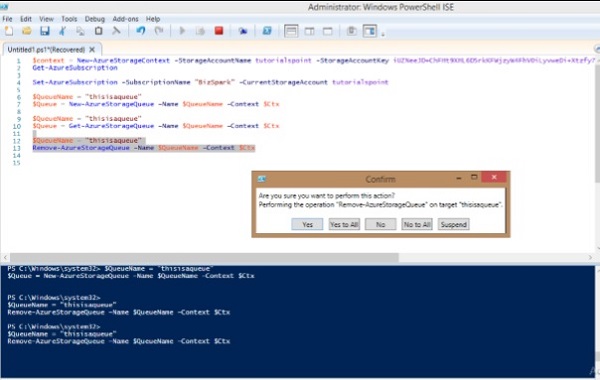This screenshot has height=380, width=600.
Task: Click the New script icon
Action: tap(8, 31)
